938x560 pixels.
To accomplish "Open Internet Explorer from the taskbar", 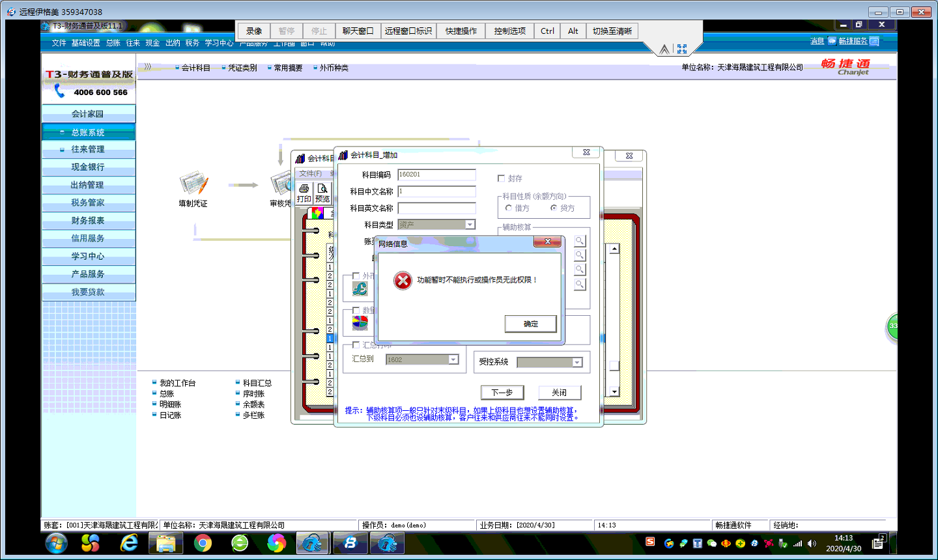I will point(129,542).
